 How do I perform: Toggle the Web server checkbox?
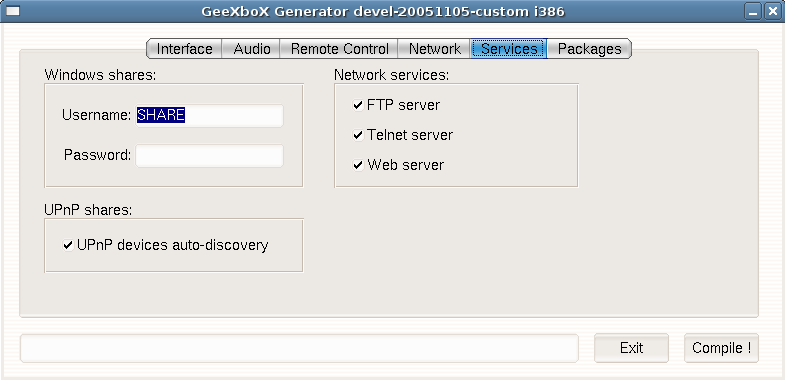coord(358,165)
